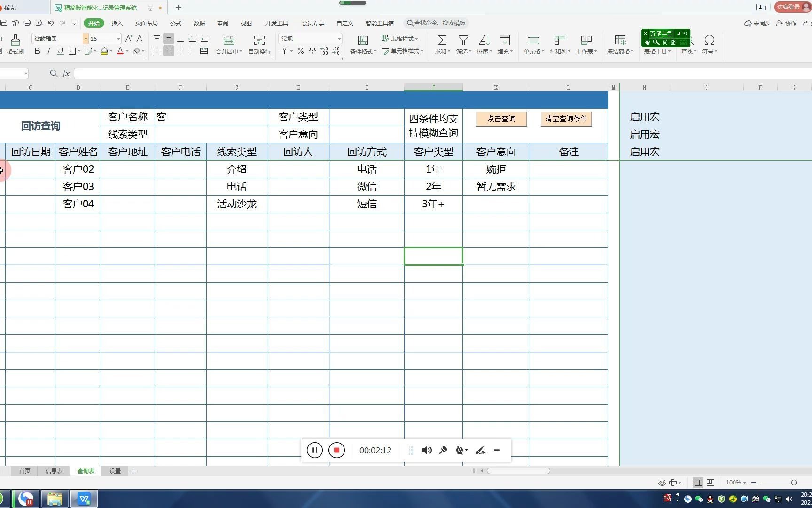Open the Developer Tools ribbon tab

click(276, 23)
